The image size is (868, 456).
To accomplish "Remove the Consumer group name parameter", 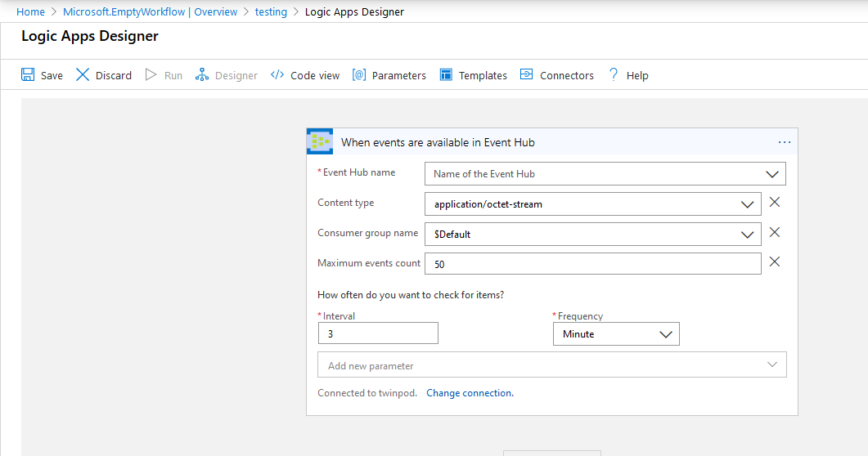I will [775, 232].
